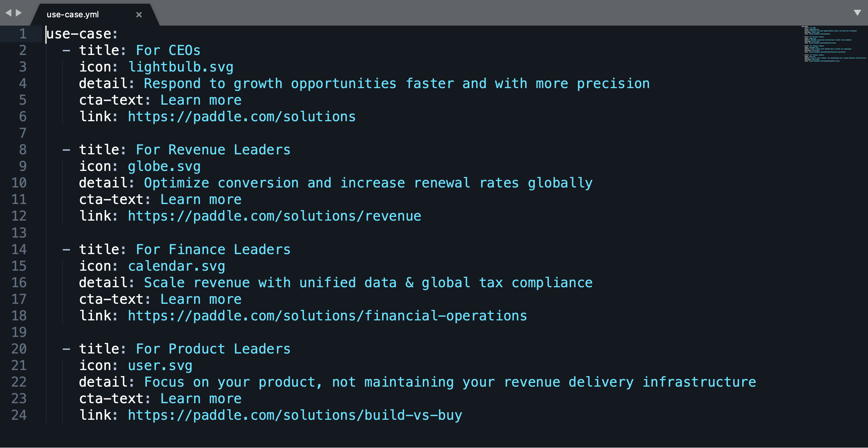Viewport: 868px width, 448px height.
Task: Click the left tab navigation arrow
Action: 8,13
